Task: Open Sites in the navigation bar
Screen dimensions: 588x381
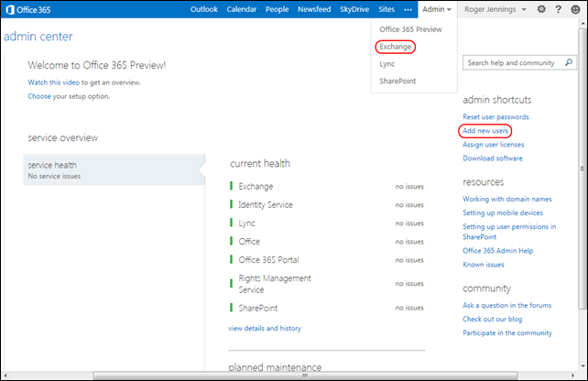Action: [387, 9]
